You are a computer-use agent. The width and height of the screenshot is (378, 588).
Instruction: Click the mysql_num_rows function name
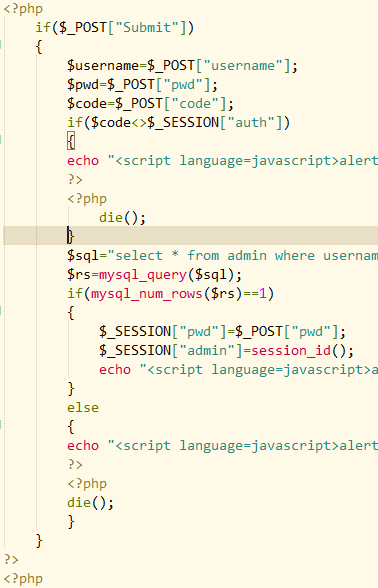[147, 294]
